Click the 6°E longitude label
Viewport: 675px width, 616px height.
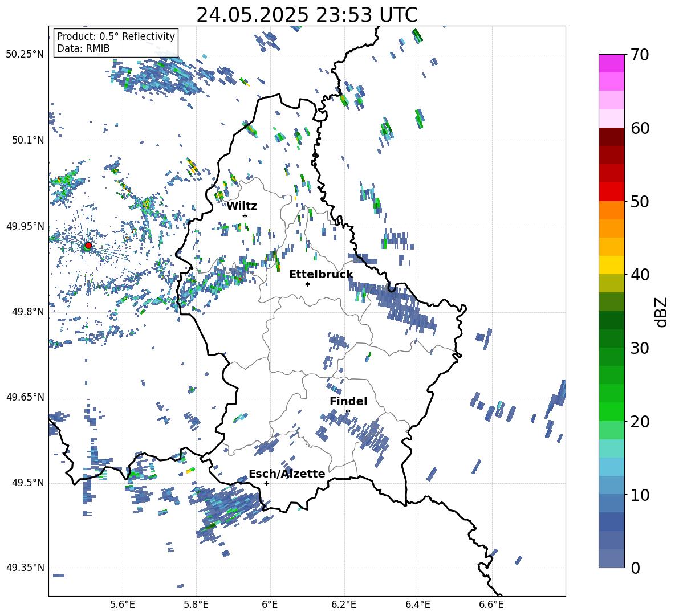270,605
